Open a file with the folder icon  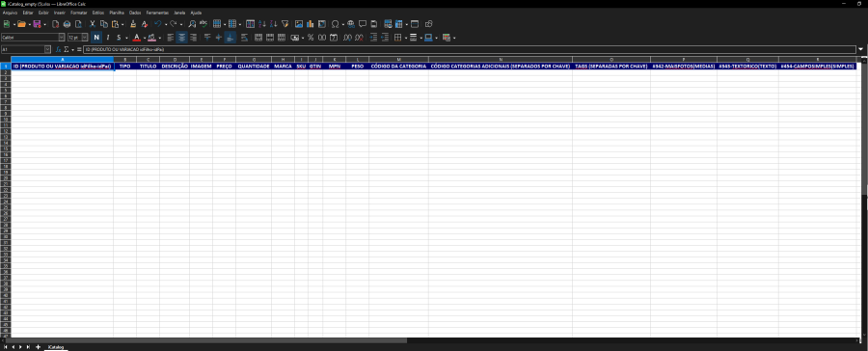pyautogui.click(x=21, y=24)
